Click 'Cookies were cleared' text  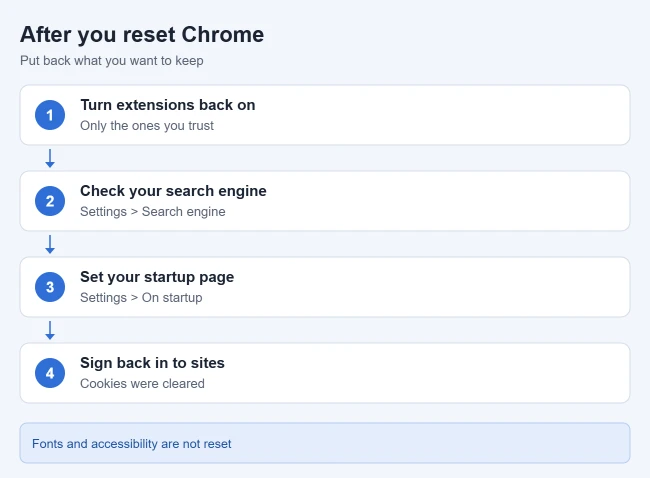(142, 383)
